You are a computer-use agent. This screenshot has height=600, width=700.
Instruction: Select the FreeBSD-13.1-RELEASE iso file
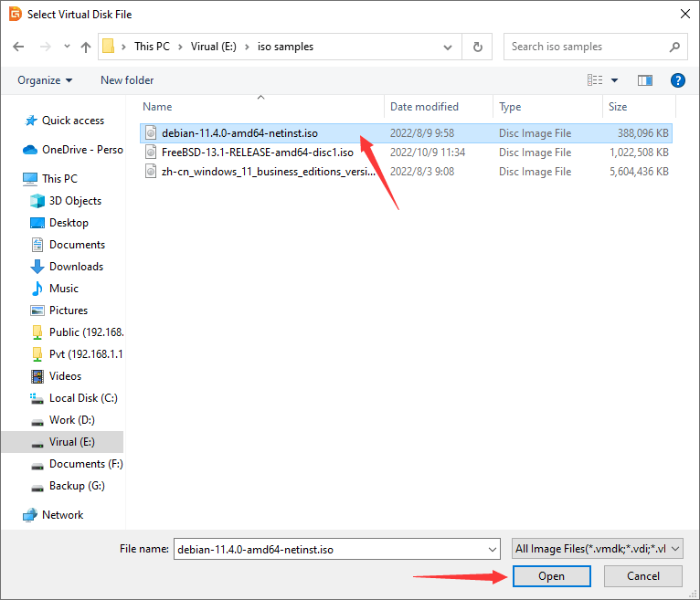[257, 153]
